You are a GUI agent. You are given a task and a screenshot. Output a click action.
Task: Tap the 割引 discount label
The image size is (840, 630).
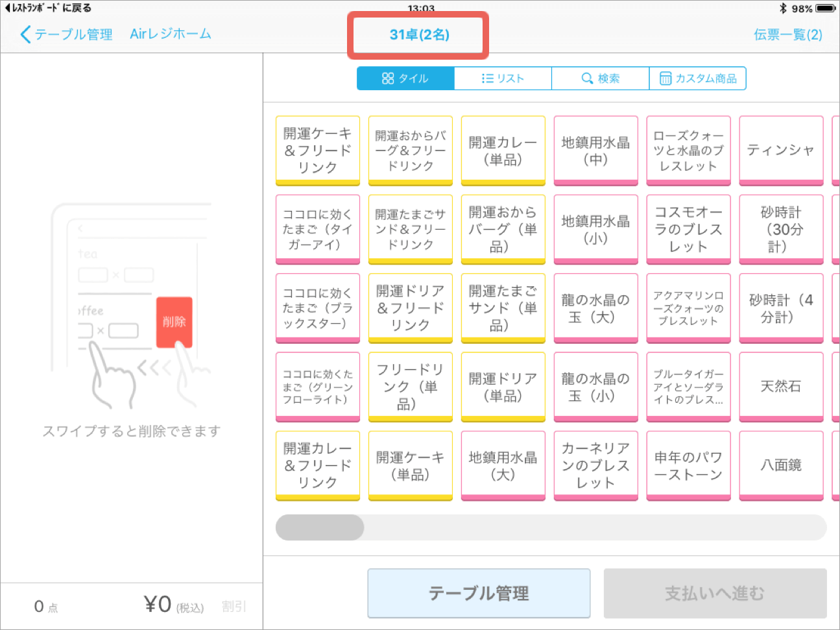click(234, 606)
